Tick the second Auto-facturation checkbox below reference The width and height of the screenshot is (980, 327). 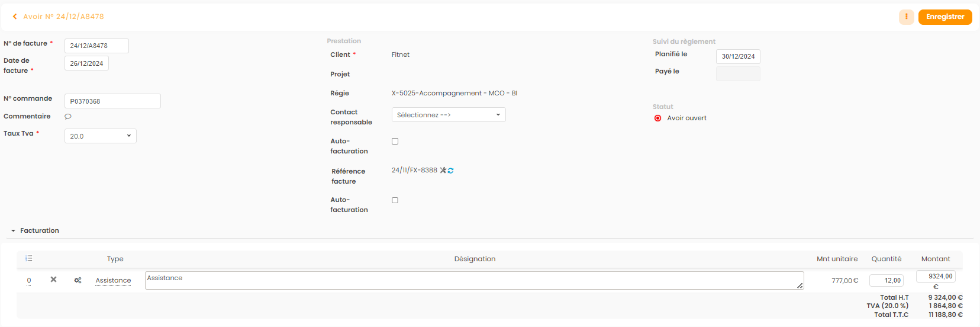(x=395, y=200)
